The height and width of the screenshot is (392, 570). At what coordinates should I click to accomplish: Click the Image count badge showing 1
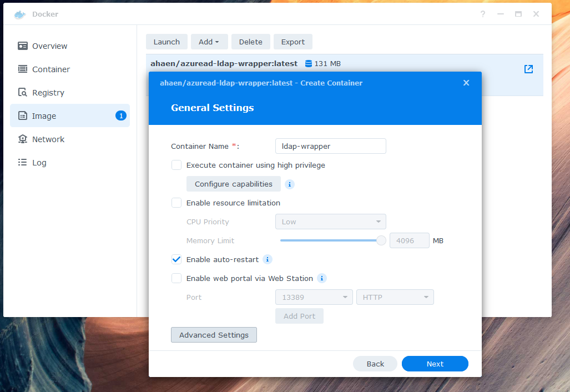[121, 115]
